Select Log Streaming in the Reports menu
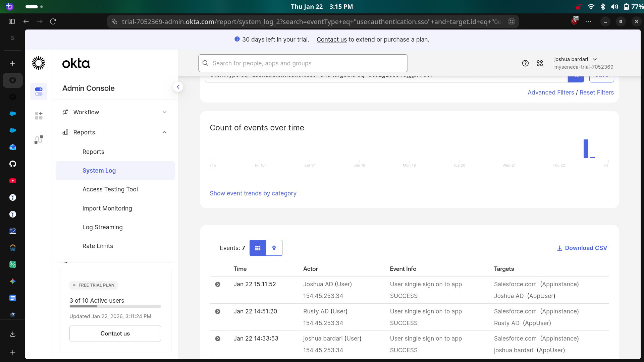 [x=102, y=227]
